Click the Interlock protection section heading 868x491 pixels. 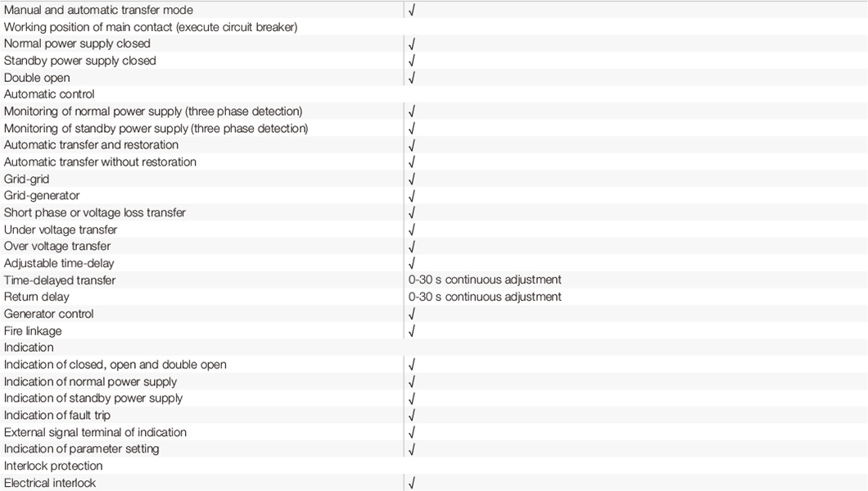[53, 466]
